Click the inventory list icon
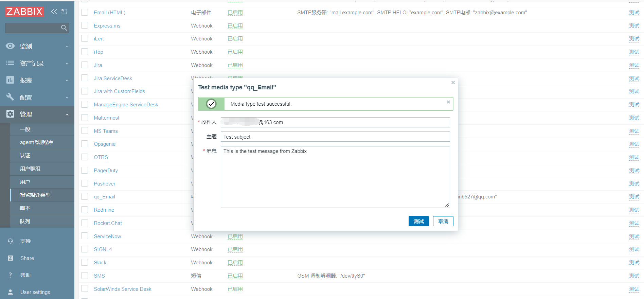Viewport: 644px width, 299px height. pyautogui.click(x=10, y=63)
